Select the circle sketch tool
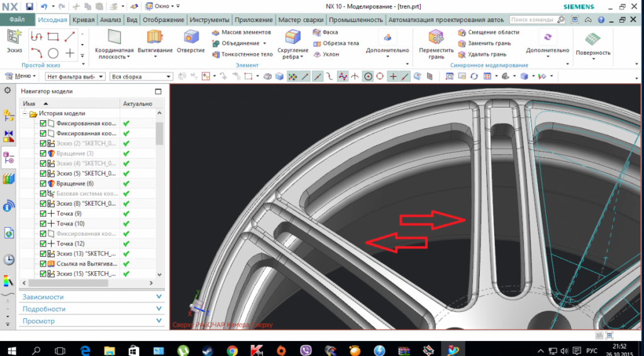Viewport: 644px width, 356px height. pyautogui.click(x=53, y=53)
